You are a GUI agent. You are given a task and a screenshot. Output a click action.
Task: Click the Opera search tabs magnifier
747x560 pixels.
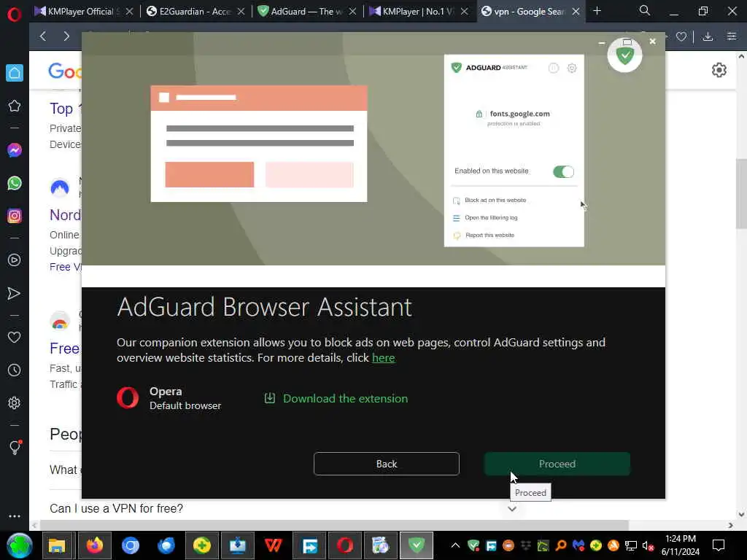[645, 10]
